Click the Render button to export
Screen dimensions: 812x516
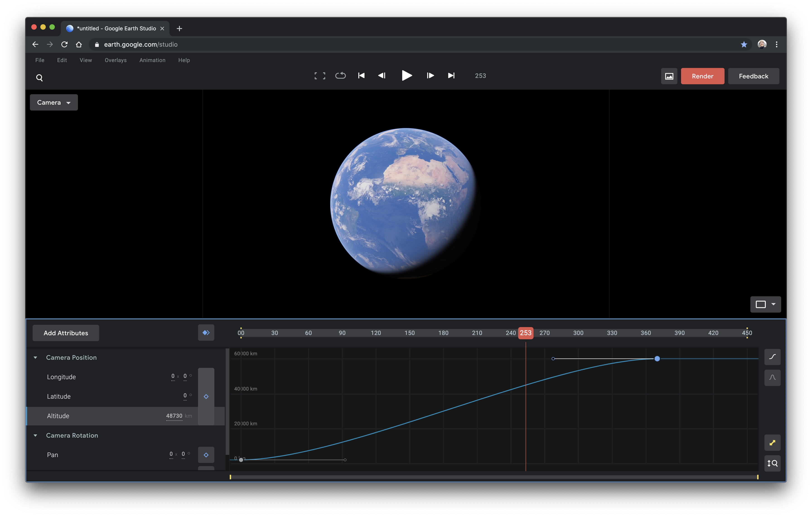tap(703, 76)
